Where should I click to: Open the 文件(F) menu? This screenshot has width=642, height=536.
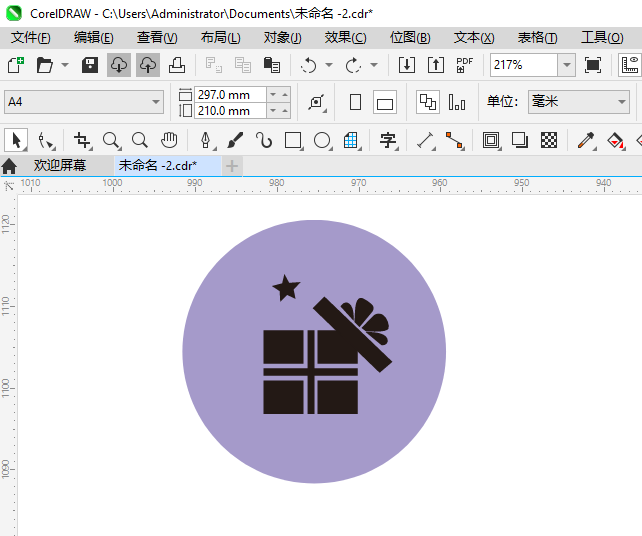click(x=31, y=38)
